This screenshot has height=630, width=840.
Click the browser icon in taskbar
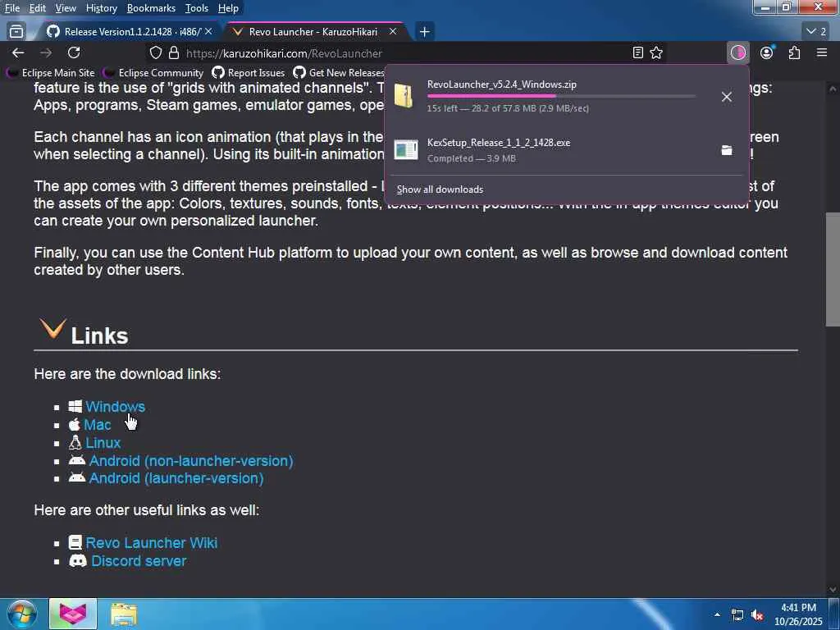(73, 614)
